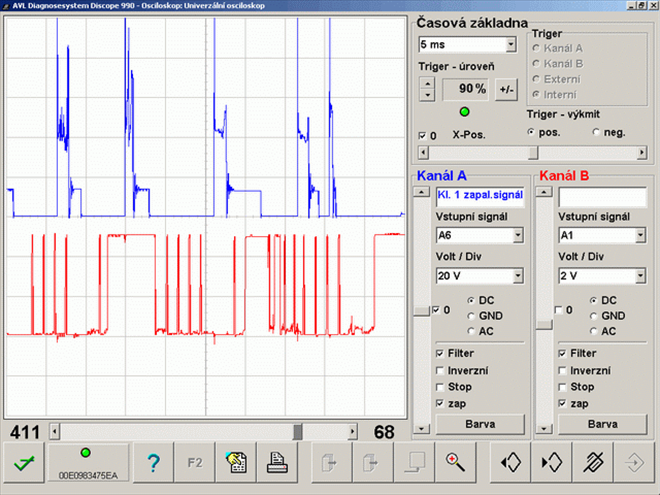The height and width of the screenshot is (495, 660).
Task: Click the green checkmark confirm button
Action: (x=24, y=463)
